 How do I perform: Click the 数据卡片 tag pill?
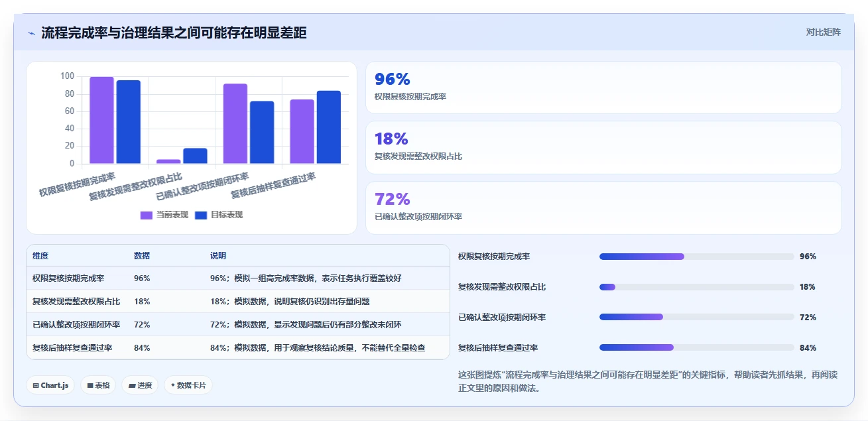coord(188,385)
